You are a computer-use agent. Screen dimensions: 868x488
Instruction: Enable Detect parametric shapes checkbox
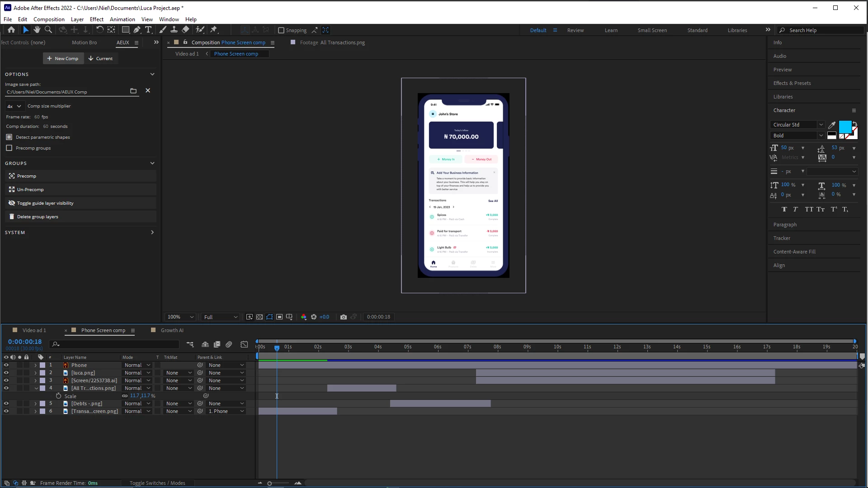tap(9, 137)
